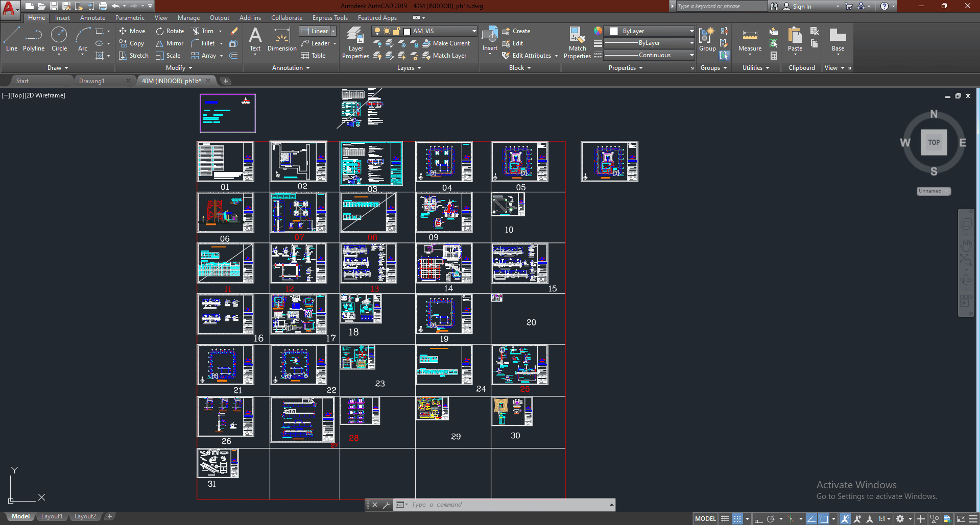The image size is (980, 525).
Task: Select the Measure utility tool
Action: pyautogui.click(x=750, y=40)
